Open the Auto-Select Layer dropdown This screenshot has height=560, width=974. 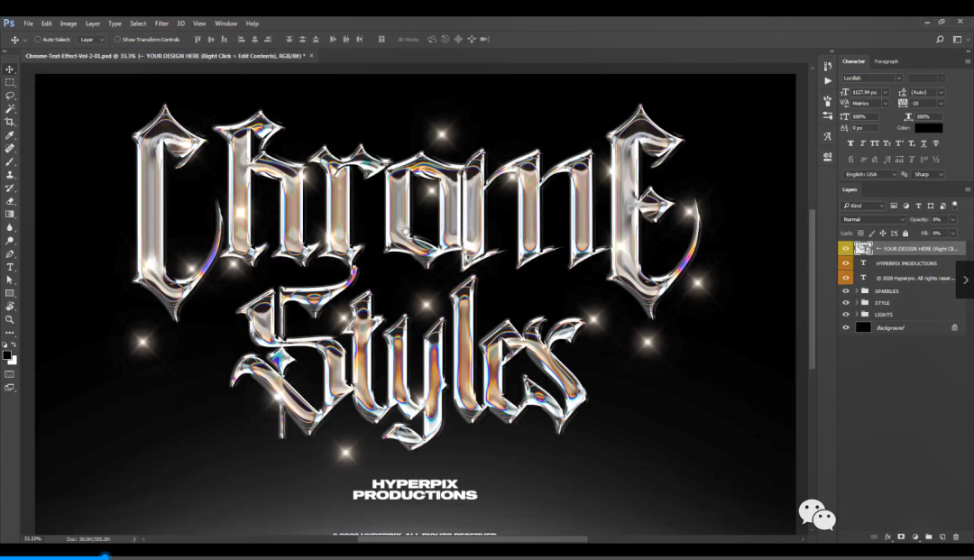coord(92,39)
